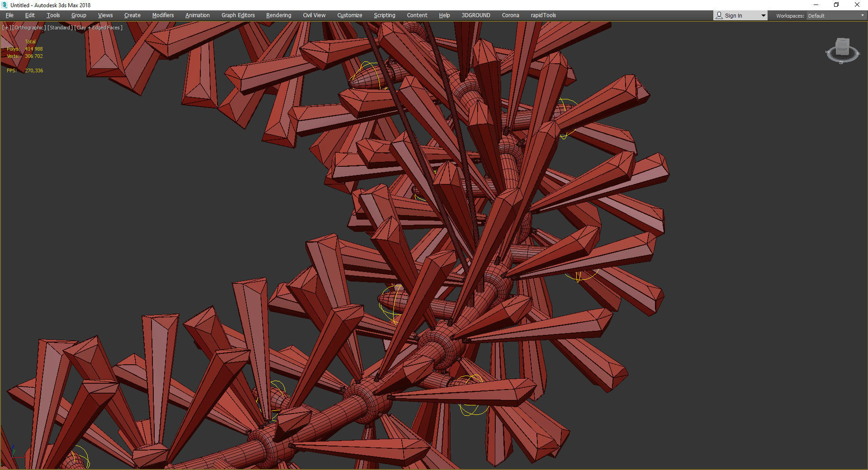Open the Customize menu
Viewport: 868px width, 470px height.
[350, 15]
